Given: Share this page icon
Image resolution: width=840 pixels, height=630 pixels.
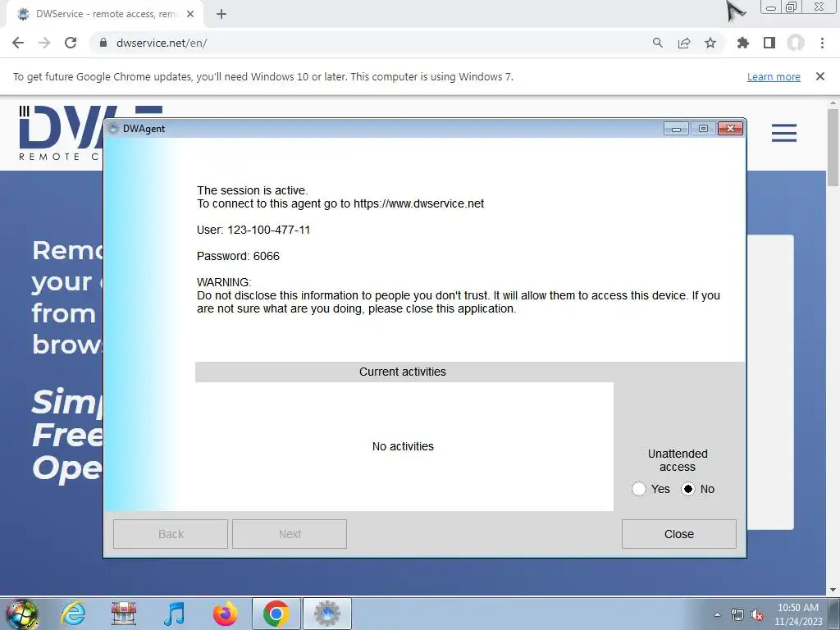Looking at the screenshot, I should 684,43.
